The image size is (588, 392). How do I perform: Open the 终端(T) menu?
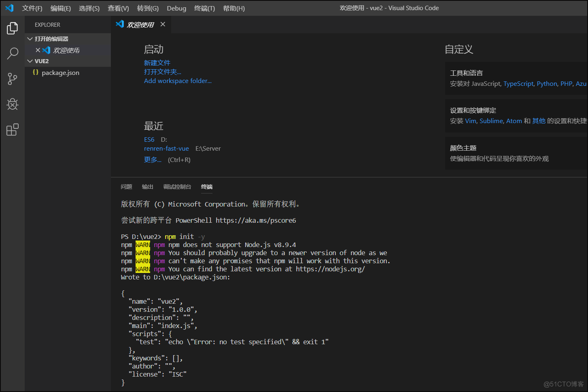204,8
